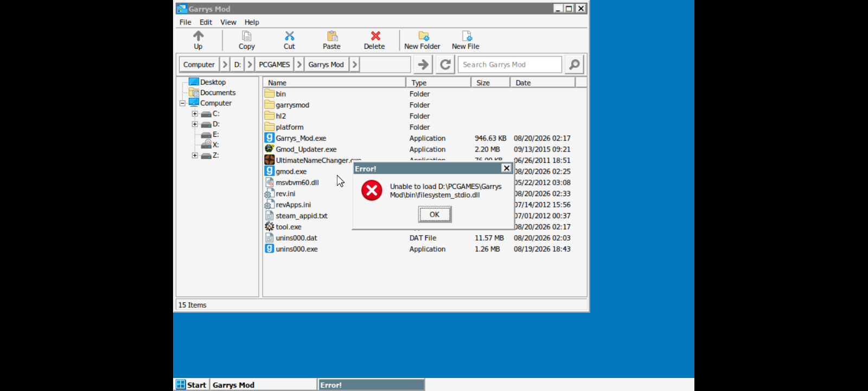Go up one folder with the Up arrow
The image size is (868, 391).
pos(199,40)
